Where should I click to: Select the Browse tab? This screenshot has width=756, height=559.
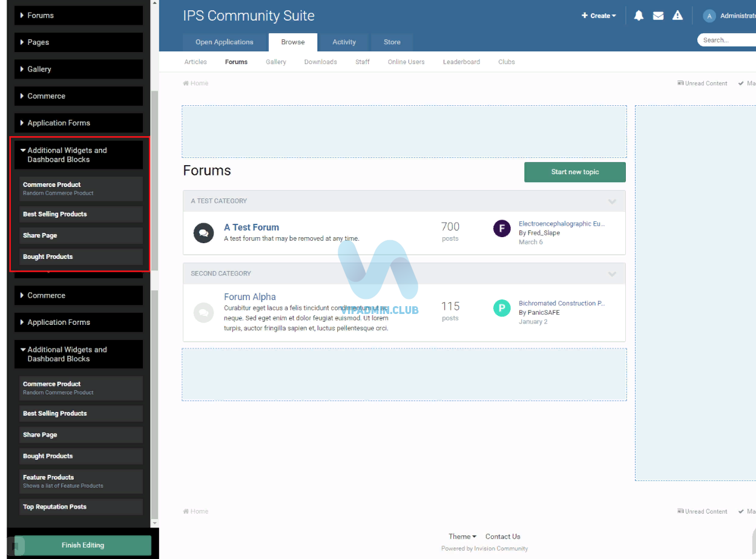point(293,42)
